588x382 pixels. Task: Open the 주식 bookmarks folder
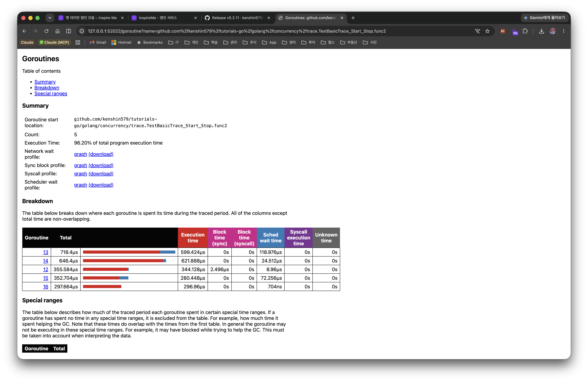pos(250,42)
